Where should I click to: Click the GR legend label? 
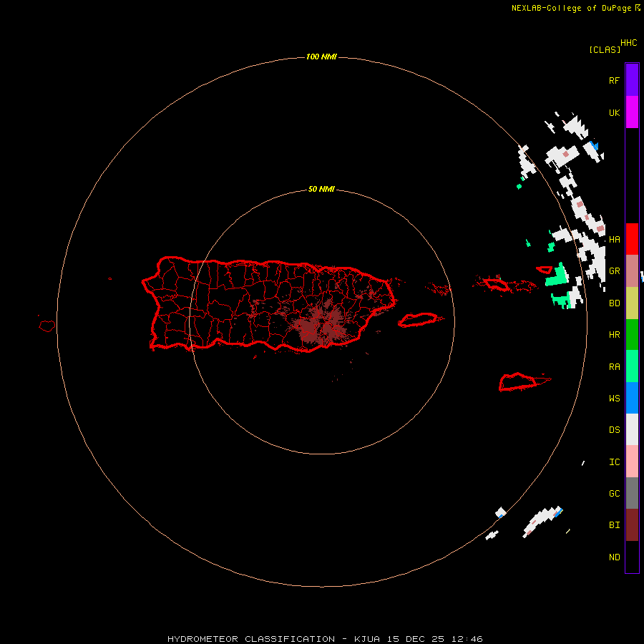point(614,271)
